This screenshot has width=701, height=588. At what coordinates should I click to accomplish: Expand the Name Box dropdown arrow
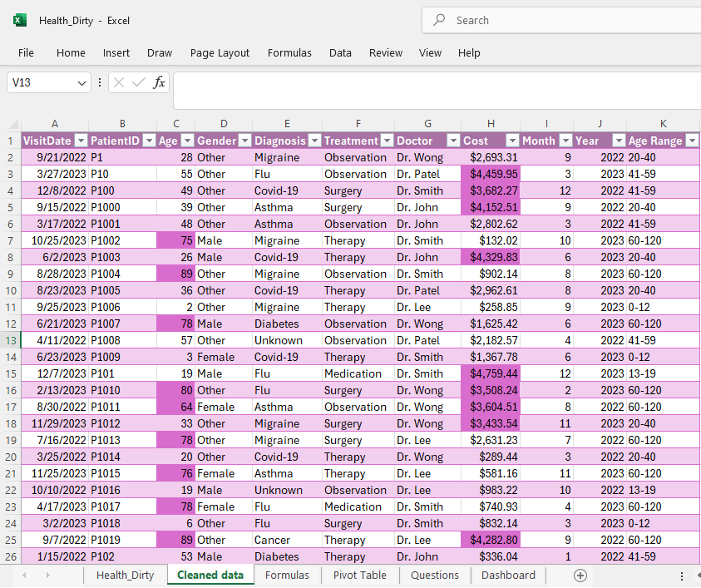81,82
